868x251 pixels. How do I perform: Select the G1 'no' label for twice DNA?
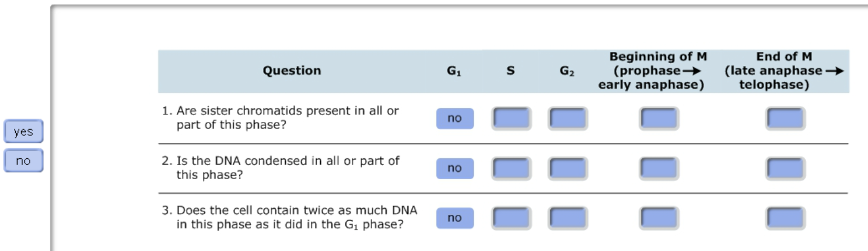pyautogui.click(x=454, y=218)
